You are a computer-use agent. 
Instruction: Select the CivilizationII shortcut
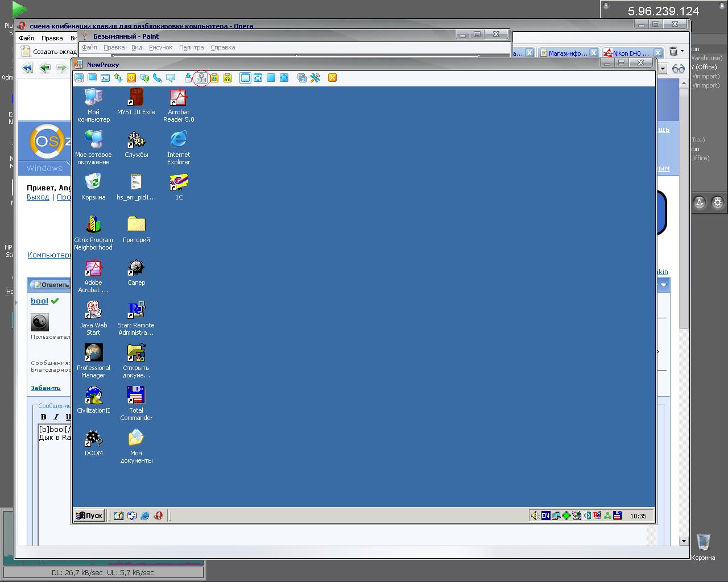click(x=93, y=400)
